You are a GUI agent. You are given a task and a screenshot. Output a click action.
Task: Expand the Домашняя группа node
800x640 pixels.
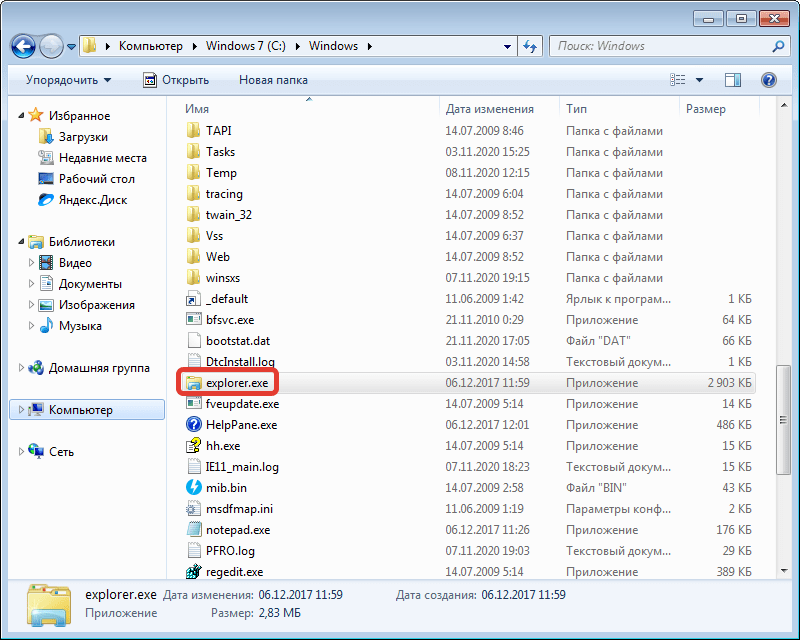click(21, 368)
